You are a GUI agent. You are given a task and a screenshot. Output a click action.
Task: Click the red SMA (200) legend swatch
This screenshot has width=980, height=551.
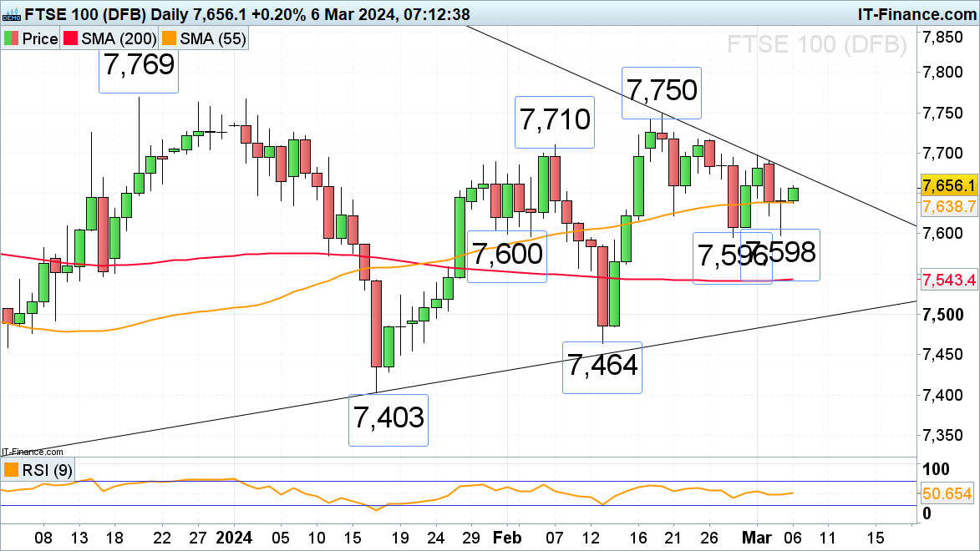click(x=71, y=38)
